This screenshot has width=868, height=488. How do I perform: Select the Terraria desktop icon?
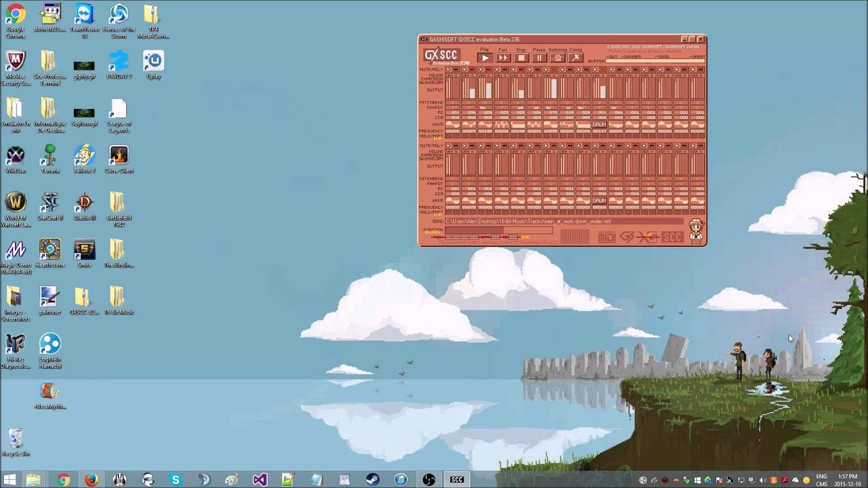pyautogui.click(x=50, y=159)
